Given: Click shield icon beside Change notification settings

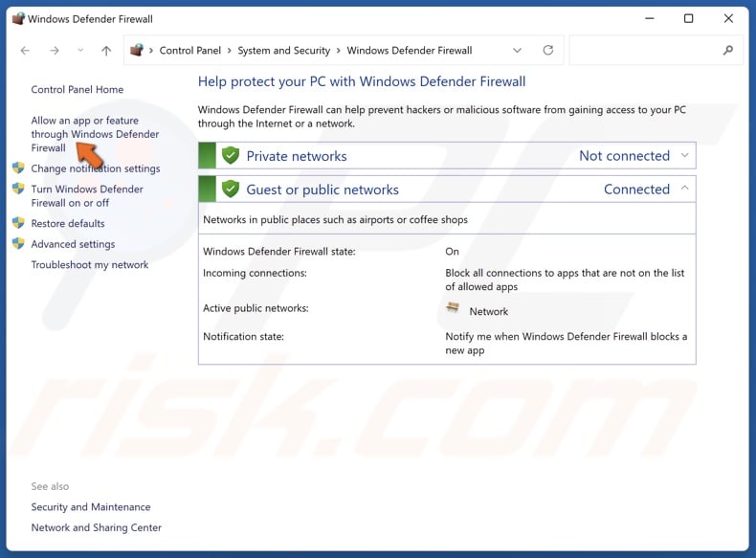Looking at the screenshot, I should point(18,167).
